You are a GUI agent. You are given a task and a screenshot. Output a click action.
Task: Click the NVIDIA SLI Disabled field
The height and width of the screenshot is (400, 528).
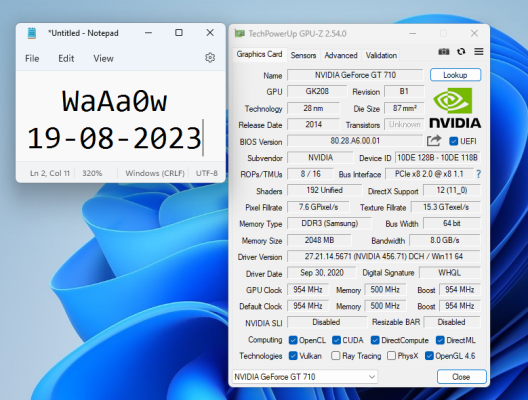pyautogui.click(x=327, y=322)
